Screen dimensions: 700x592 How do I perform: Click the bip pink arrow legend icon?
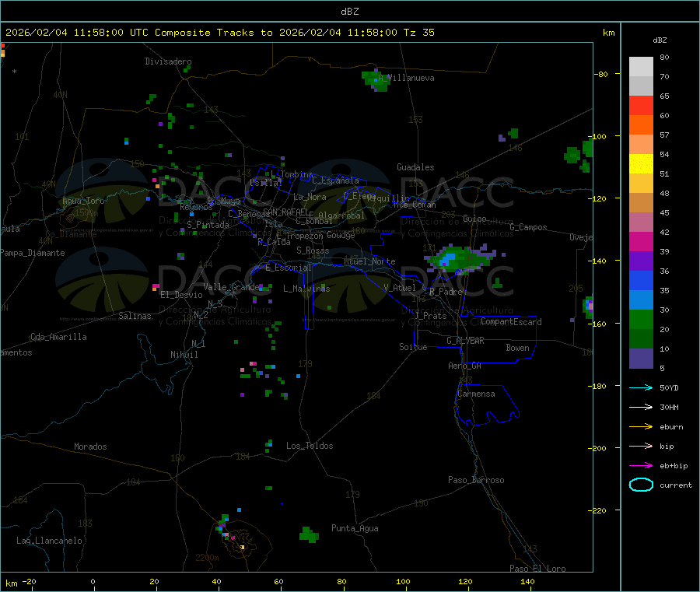tap(641, 446)
